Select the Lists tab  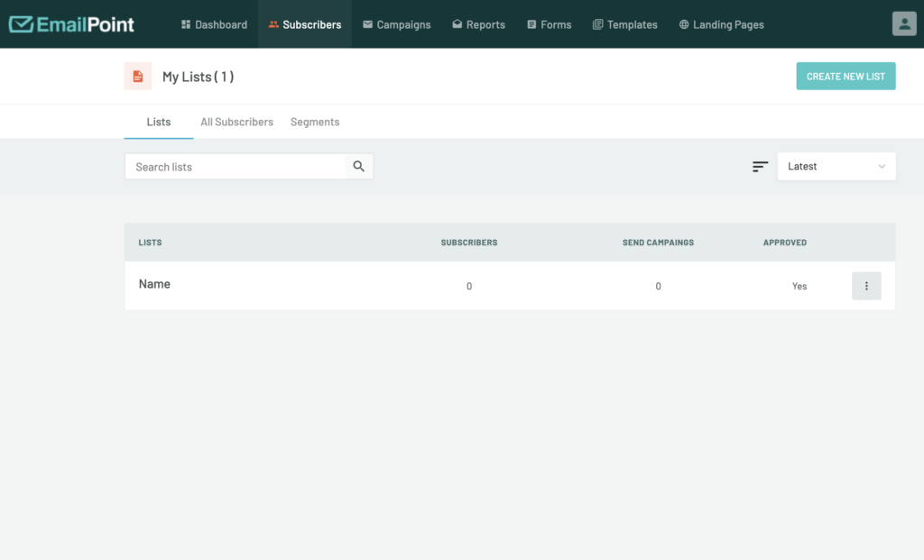tap(159, 122)
